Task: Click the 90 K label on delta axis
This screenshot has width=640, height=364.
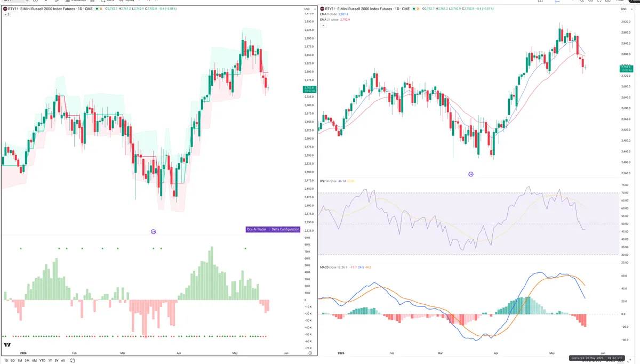Action: (308, 238)
